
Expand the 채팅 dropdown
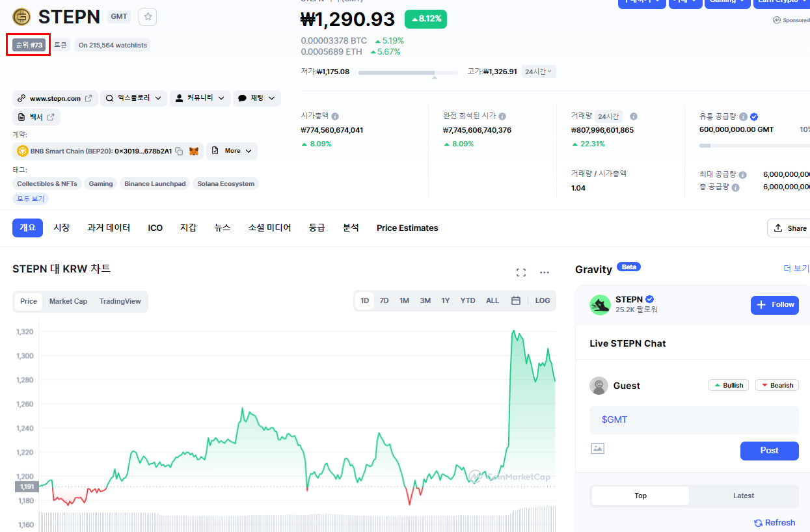pos(257,98)
